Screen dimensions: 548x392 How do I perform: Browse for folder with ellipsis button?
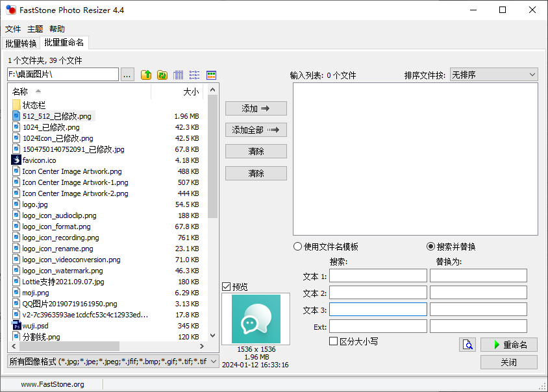[127, 75]
